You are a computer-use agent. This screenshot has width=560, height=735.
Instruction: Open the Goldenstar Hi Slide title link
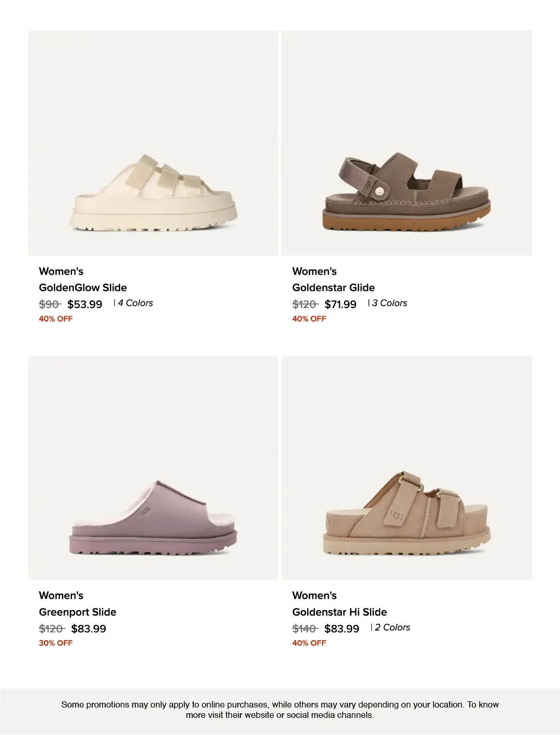pos(340,612)
